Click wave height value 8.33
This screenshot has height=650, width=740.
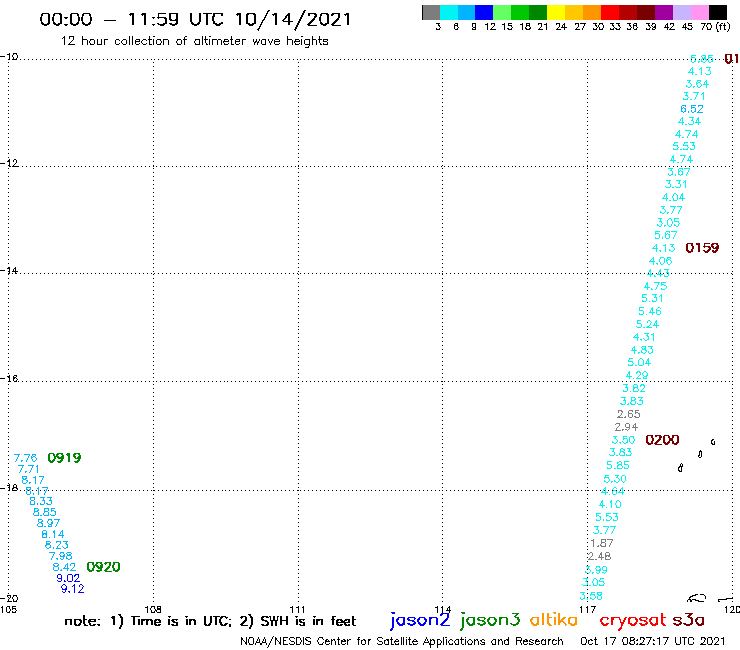tap(41, 501)
